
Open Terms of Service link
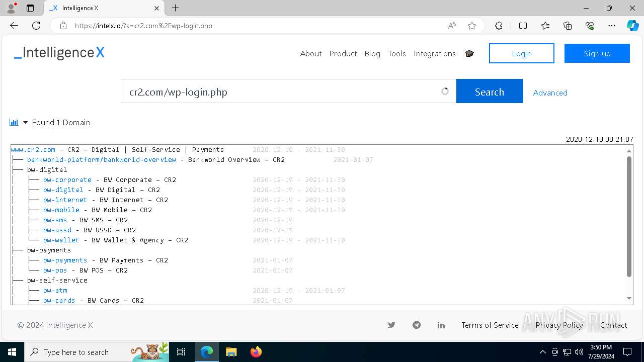[490, 325]
